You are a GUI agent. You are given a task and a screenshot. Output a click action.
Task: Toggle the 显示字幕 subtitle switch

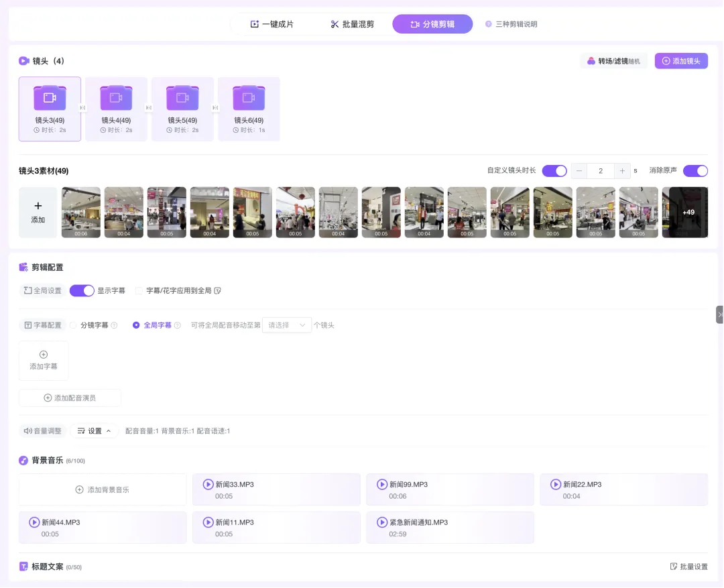[x=82, y=290]
